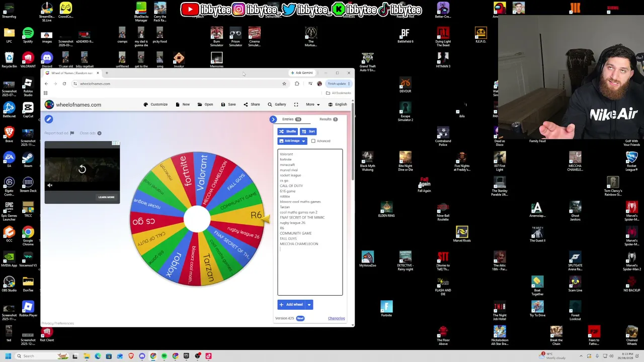The height and width of the screenshot is (362, 644).
Task: Click the Add wheel button
Action: pyautogui.click(x=291, y=305)
